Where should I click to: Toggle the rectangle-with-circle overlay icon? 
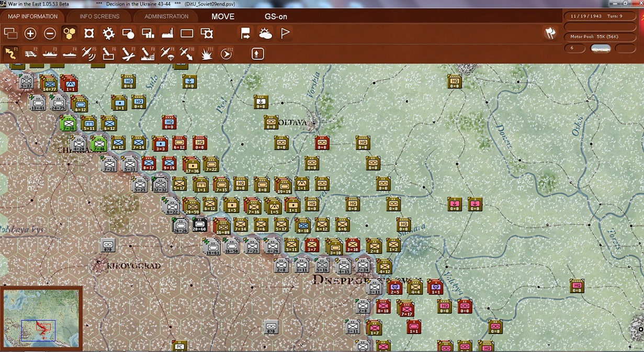coord(128,34)
